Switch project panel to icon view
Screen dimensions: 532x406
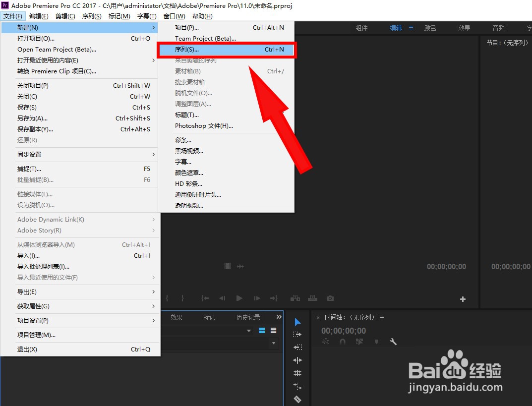coord(262,330)
